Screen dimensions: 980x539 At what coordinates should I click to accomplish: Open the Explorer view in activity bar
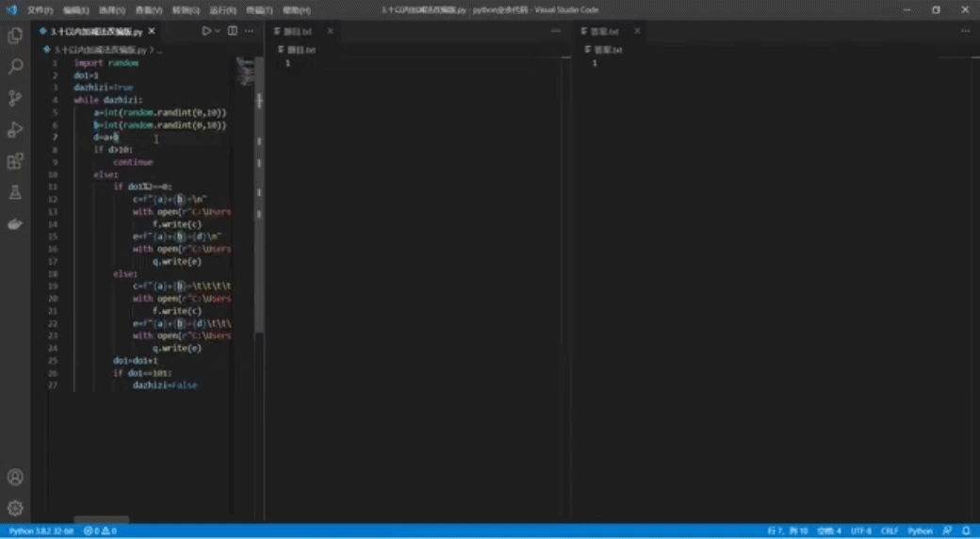click(15, 35)
